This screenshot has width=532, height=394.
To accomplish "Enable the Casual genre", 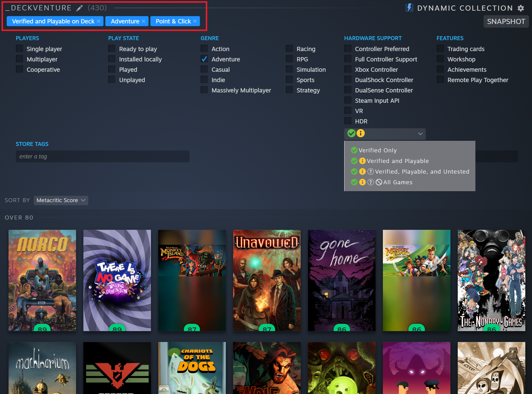I will tap(204, 69).
